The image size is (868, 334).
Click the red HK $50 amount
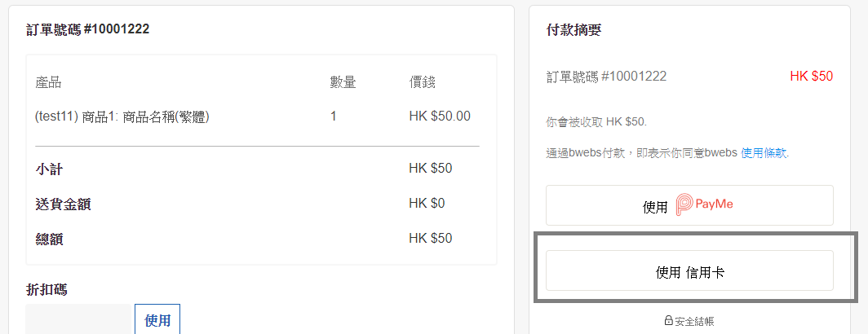point(811,77)
